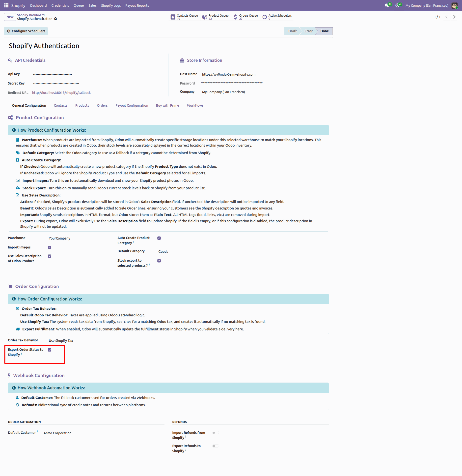Uncheck Use Sales Description of Odoo Product
This screenshot has height=476, width=462.
[50, 256]
